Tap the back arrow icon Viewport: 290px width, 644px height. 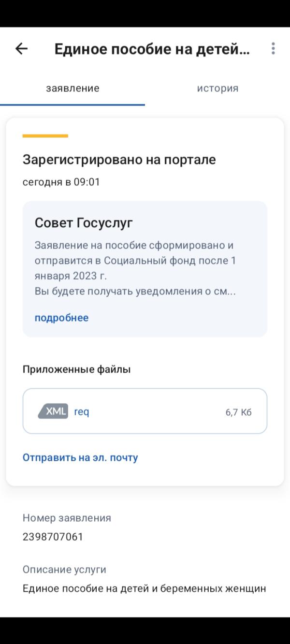[21, 48]
